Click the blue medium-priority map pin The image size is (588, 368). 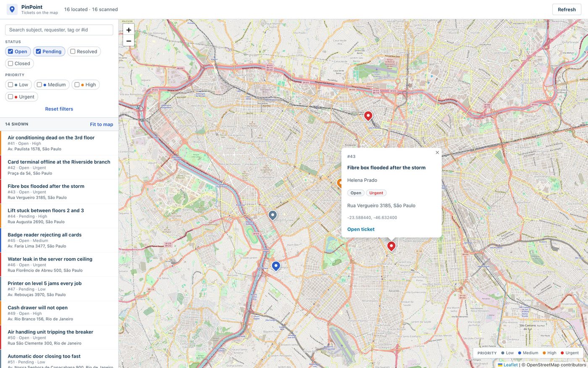276,266
